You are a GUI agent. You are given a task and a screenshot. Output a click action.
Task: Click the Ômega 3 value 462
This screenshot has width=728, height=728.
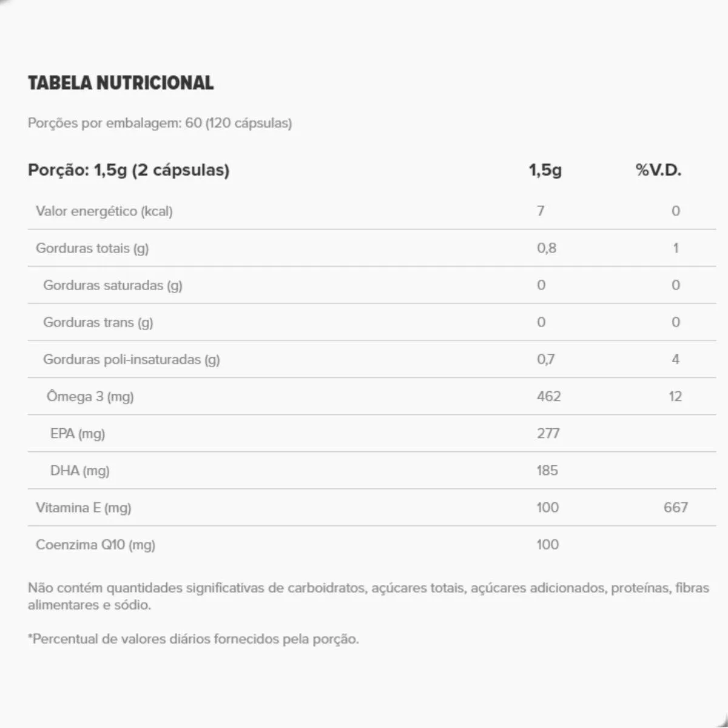[x=548, y=397]
